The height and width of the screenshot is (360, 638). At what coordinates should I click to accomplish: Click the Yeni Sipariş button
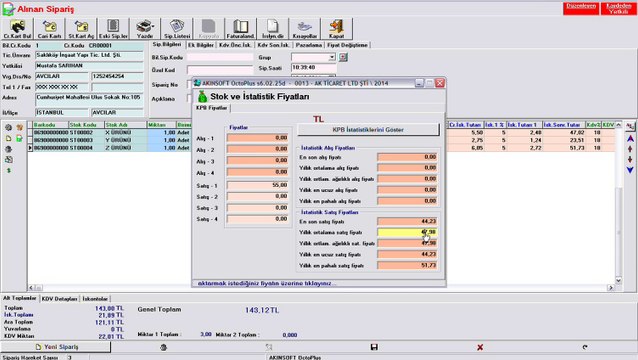(56, 347)
